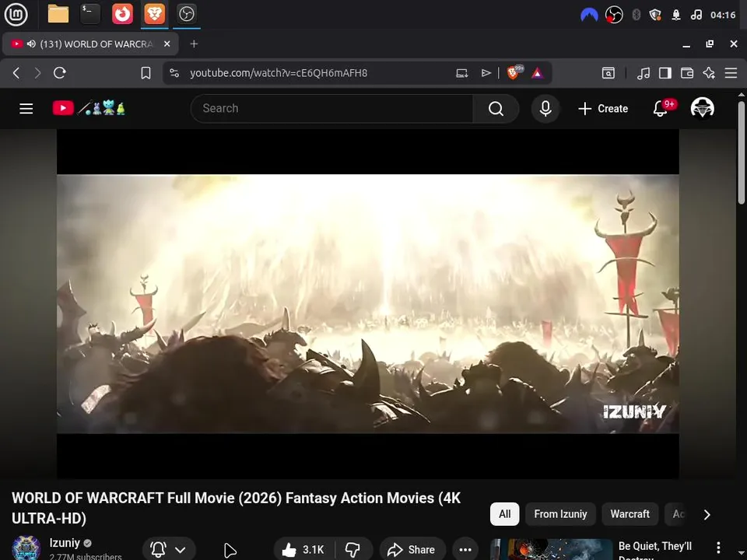Search with your voice microphone button
Screen dimensions: 747x560
click(x=545, y=109)
